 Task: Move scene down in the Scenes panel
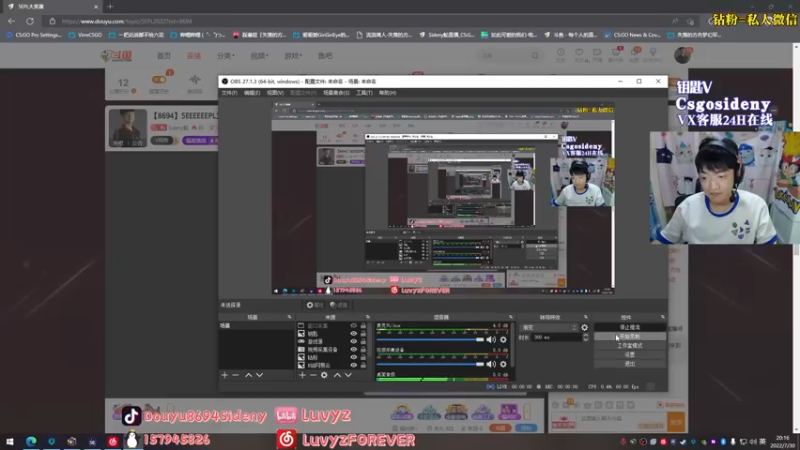tap(260, 375)
